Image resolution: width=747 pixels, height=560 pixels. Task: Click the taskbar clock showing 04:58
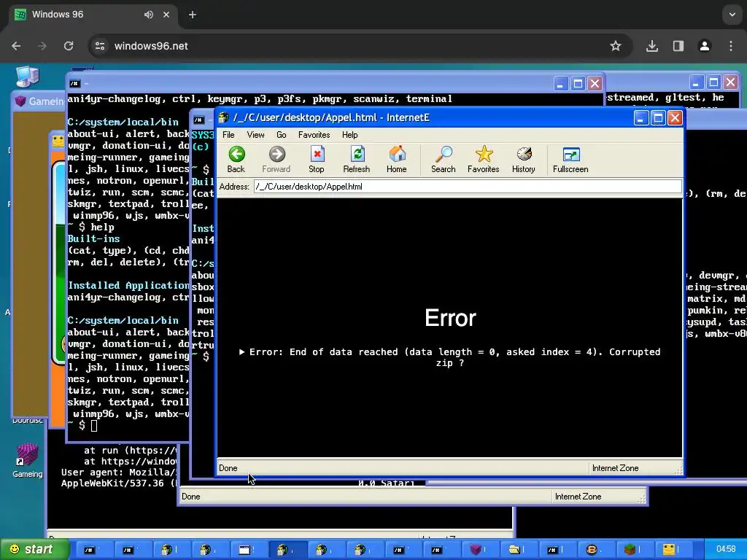pos(726,549)
